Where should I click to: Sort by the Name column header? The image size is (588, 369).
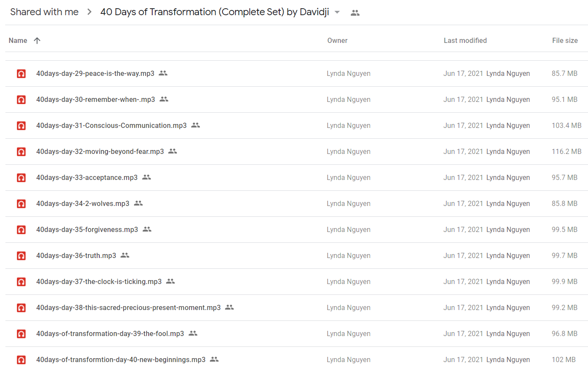18,40
